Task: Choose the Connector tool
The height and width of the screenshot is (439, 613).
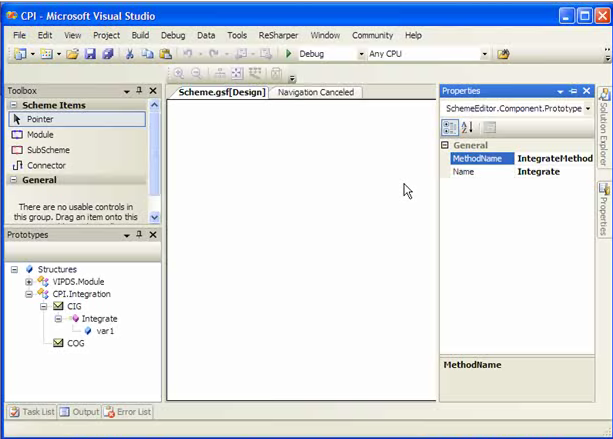Action: [x=46, y=165]
